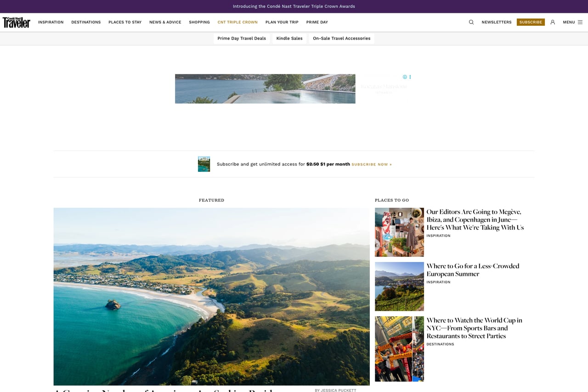
Task: Open the account profile icon
Action: click(x=553, y=22)
